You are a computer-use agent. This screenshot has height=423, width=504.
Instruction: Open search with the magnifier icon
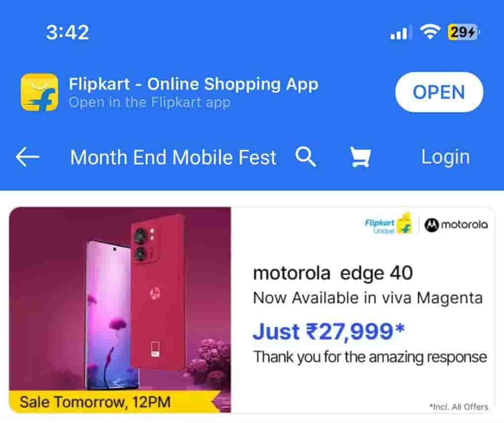coord(306,157)
